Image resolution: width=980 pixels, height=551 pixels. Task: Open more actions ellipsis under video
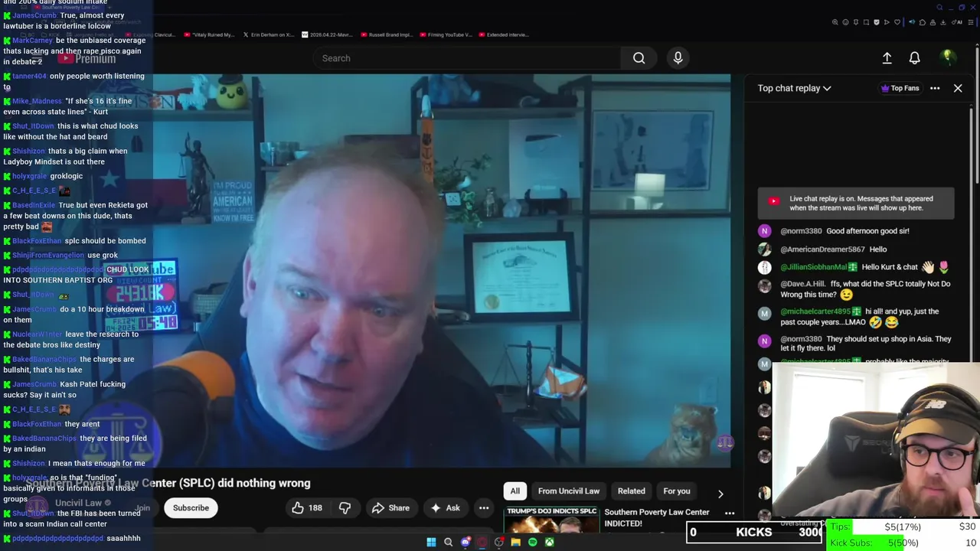(x=484, y=508)
